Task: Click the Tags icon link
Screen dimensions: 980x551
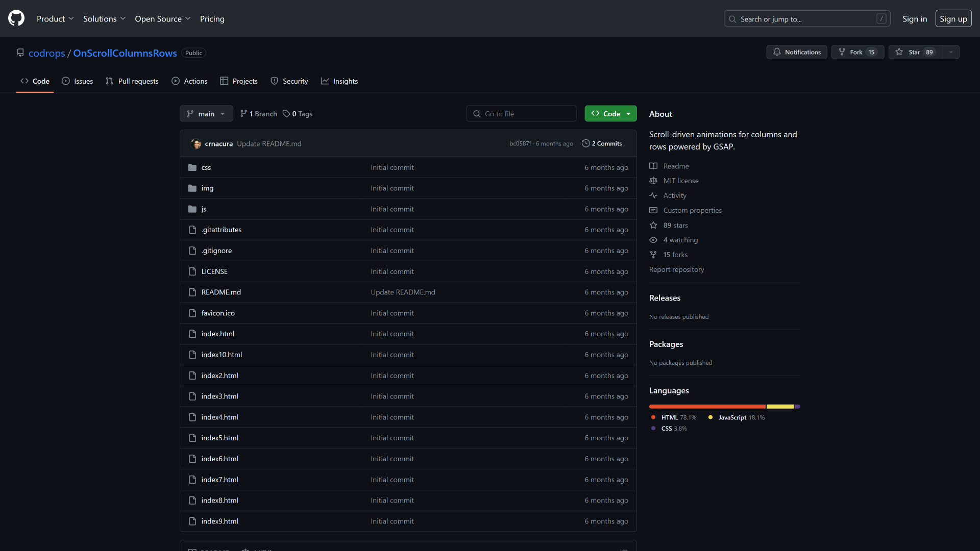Action: pos(287,114)
